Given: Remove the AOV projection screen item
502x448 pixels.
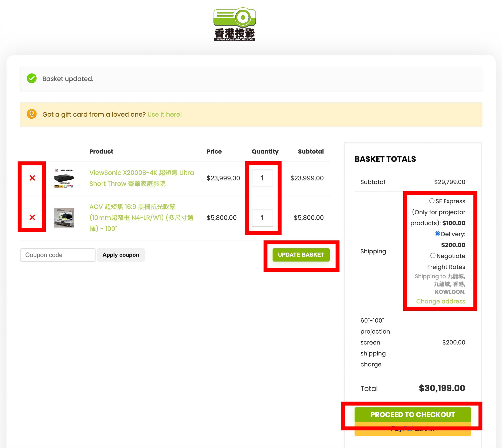Looking at the screenshot, I should pyautogui.click(x=32, y=218).
